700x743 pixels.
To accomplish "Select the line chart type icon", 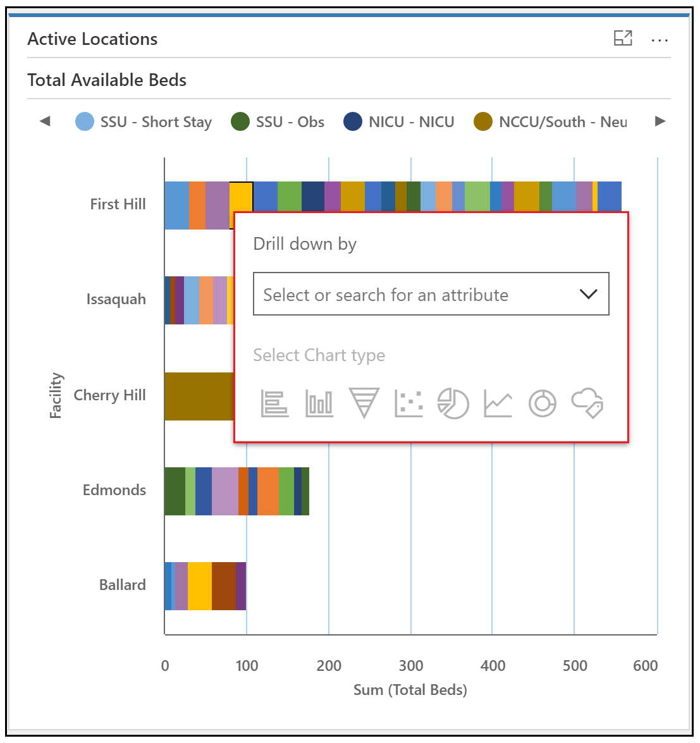I will (x=498, y=403).
